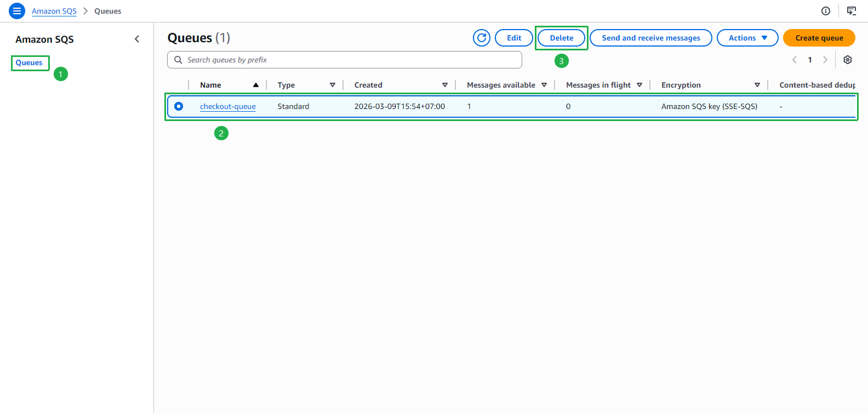Click the search magnifier icon

178,60
